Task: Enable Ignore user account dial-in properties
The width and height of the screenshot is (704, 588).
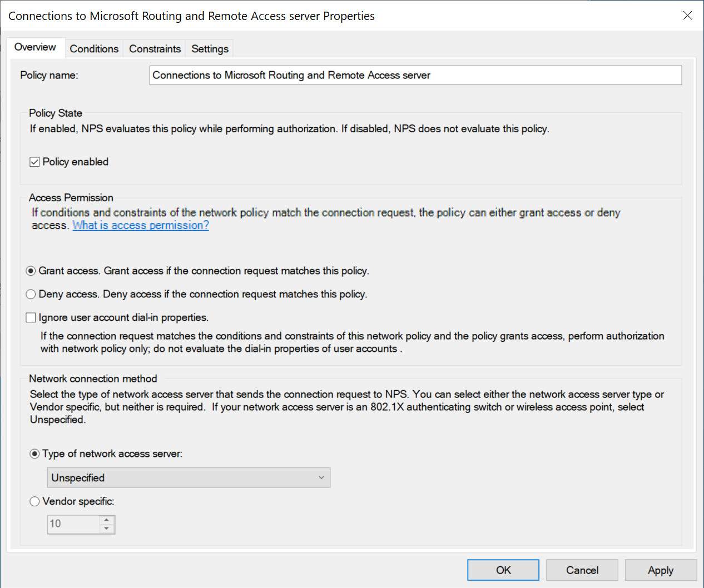Action: point(31,318)
